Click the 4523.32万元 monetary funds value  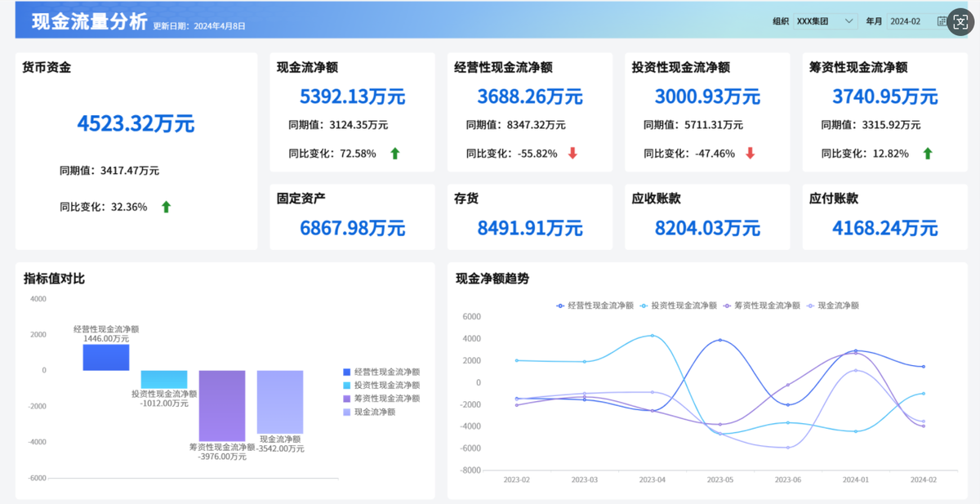[136, 123]
